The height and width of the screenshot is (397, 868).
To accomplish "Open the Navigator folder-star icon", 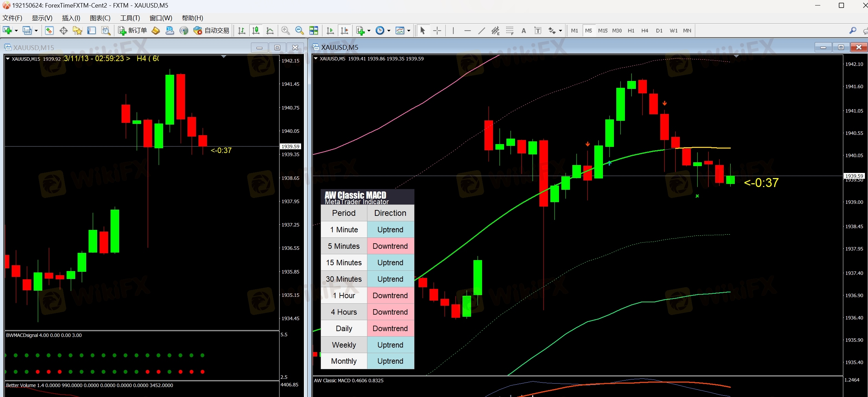I will (78, 31).
